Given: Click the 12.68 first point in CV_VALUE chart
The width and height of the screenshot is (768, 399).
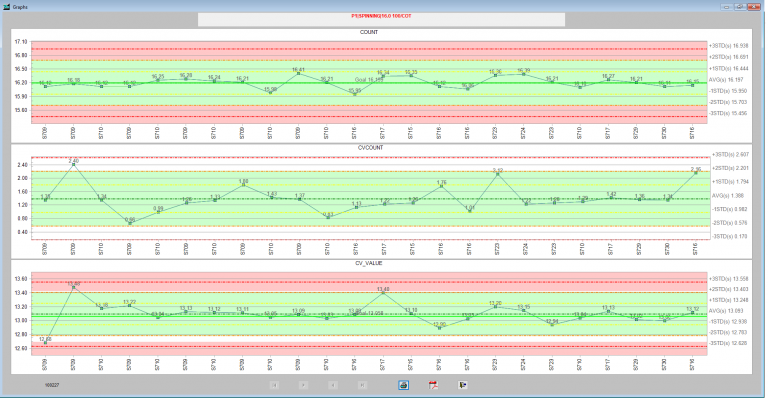Looking at the screenshot, I should pos(46,343).
